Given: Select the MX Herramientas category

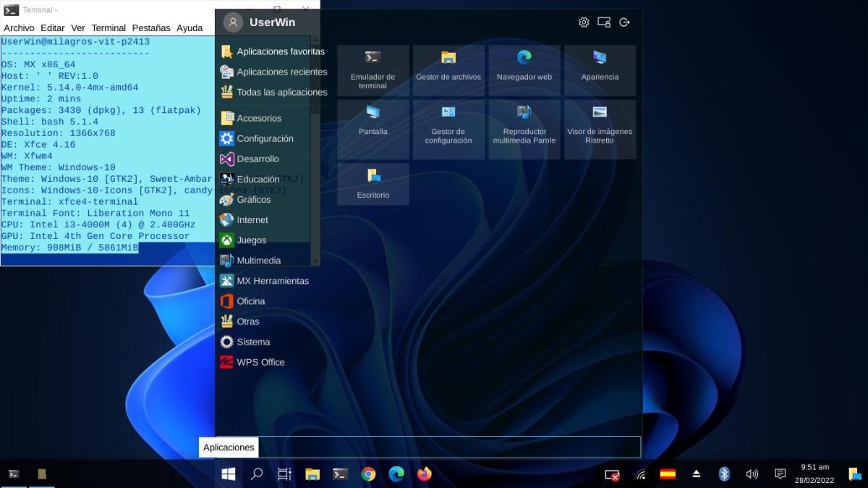Looking at the screenshot, I should point(272,281).
